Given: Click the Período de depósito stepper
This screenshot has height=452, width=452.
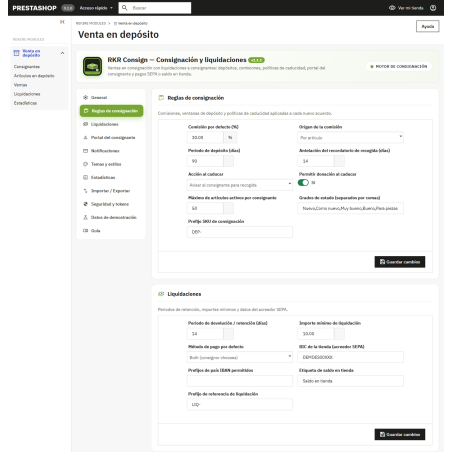Looking at the screenshot, I should click(x=228, y=161).
